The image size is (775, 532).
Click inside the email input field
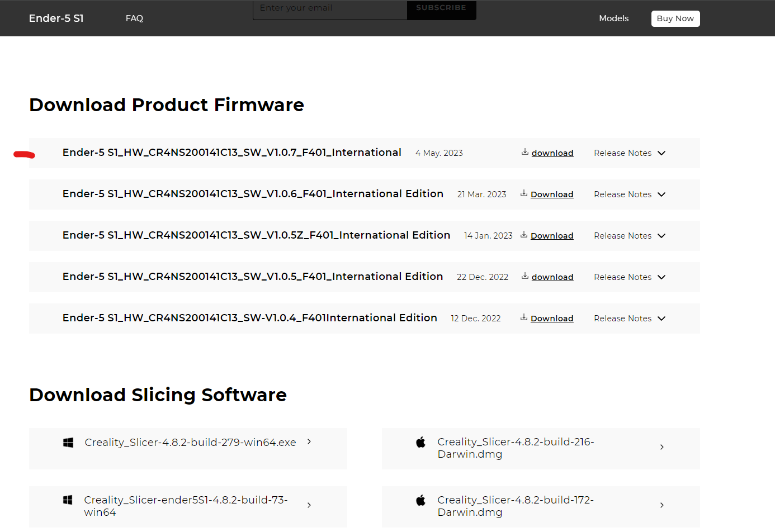[330, 9]
